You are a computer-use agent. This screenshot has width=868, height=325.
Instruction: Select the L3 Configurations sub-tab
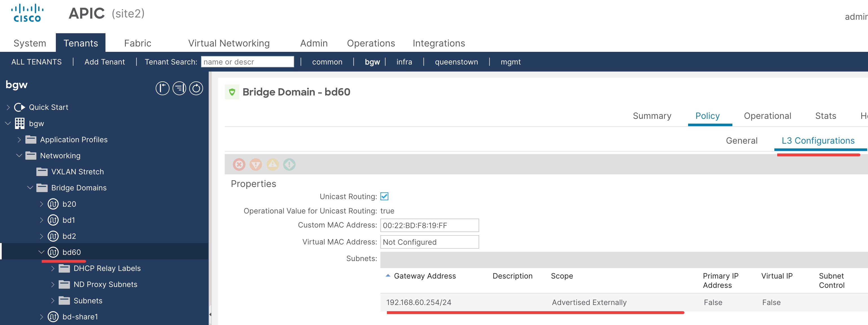(x=818, y=141)
